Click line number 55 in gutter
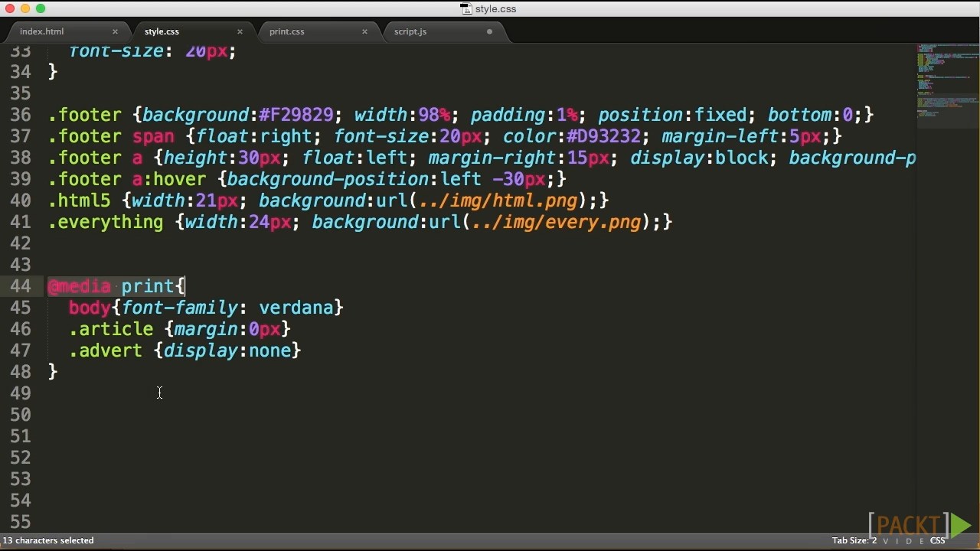Screen dimensions: 980x551 point(21,522)
